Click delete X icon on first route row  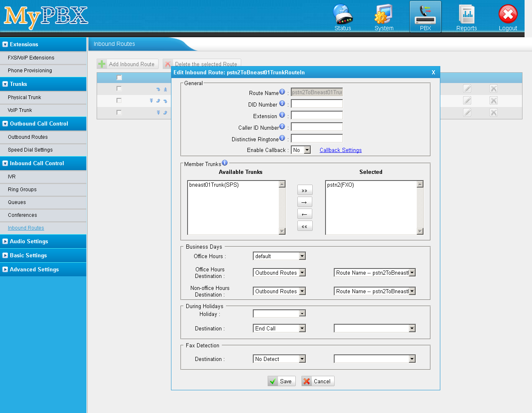pos(494,88)
